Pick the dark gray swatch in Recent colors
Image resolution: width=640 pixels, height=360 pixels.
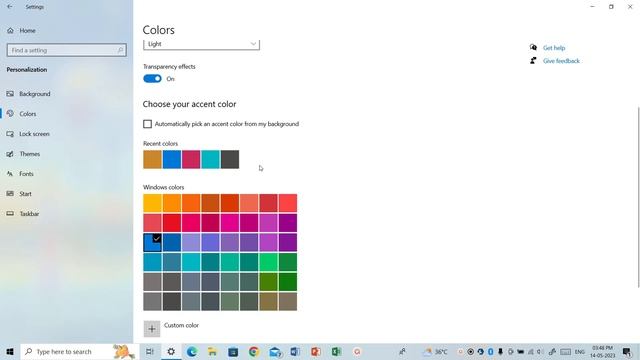[x=230, y=159]
